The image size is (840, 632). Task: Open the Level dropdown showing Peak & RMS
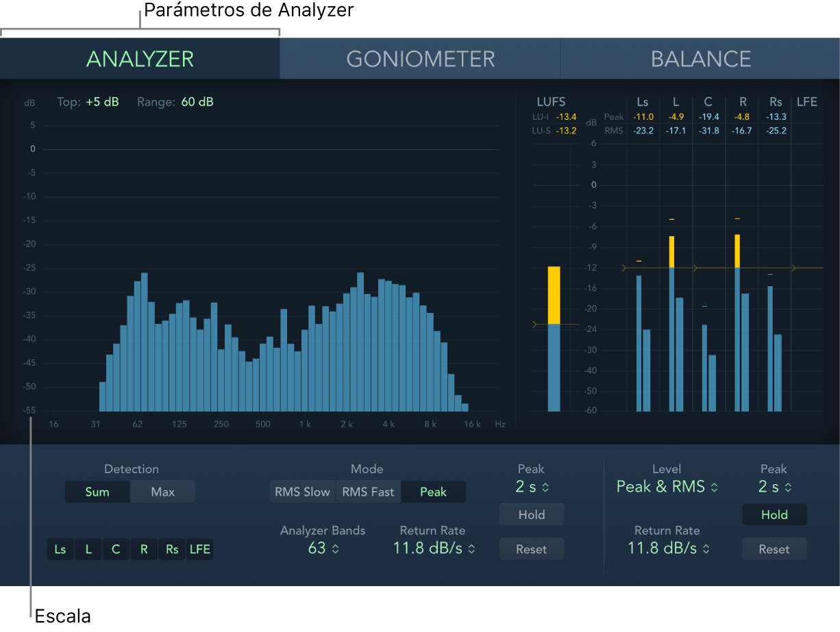(666, 487)
